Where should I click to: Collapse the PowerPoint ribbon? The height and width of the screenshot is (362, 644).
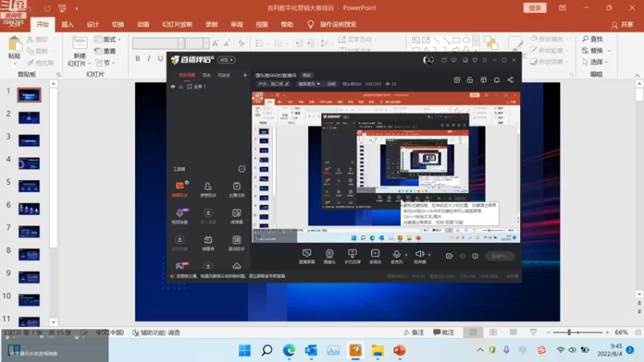[x=637, y=75]
